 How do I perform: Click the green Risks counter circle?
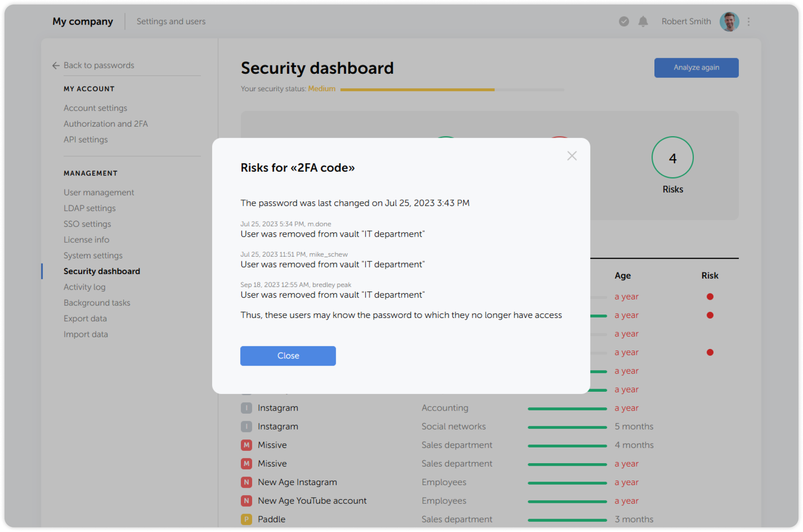672,158
